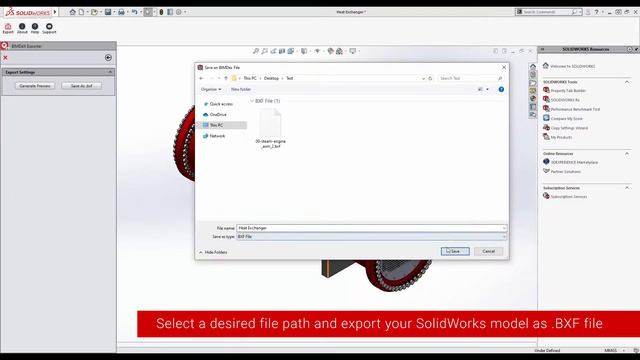The image size is (640, 360).
Task: Click the Help icon in BIMDex ribbon
Action: (x=35, y=28)
